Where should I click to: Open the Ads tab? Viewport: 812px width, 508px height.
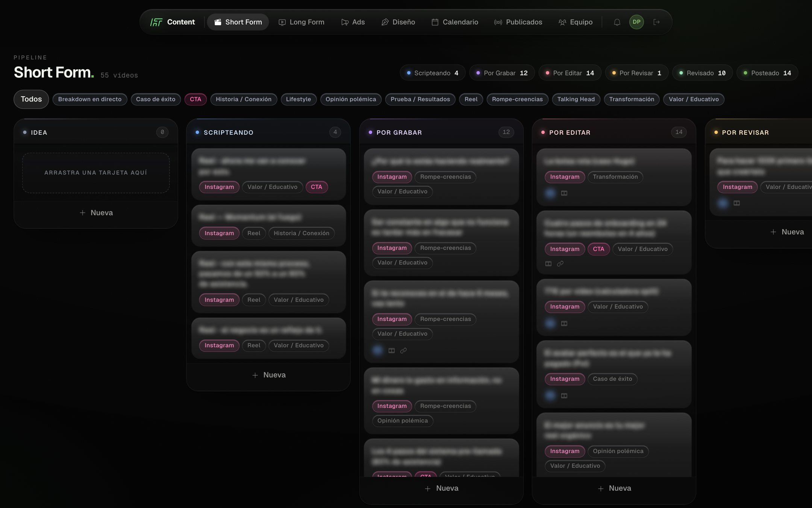pyautogui.click(x=353, y=22)
